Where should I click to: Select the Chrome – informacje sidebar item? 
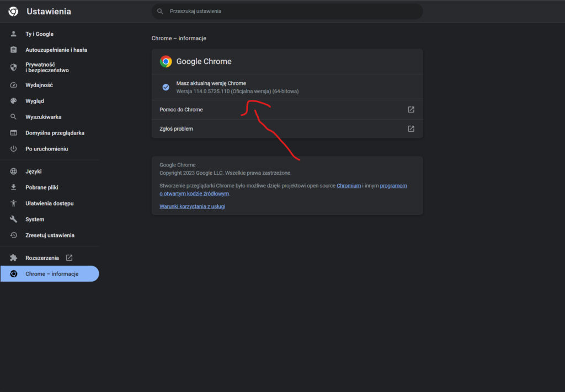pyautogui.click(x=50, y=273)
